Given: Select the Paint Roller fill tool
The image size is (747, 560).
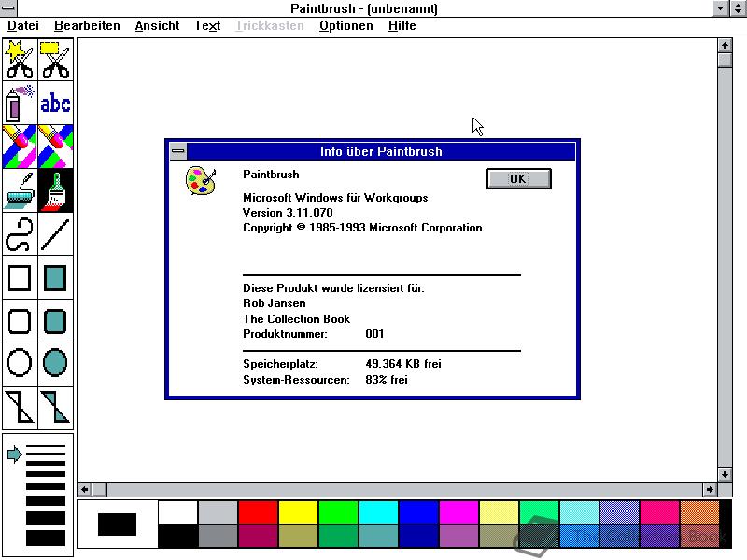Looking at the screenshot, I should [20, 190].
